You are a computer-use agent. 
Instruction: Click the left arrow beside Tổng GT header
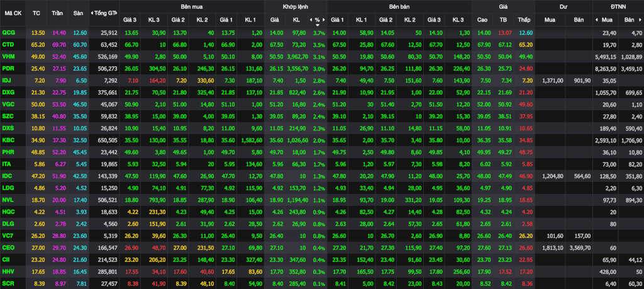click(x=91, y=13)
